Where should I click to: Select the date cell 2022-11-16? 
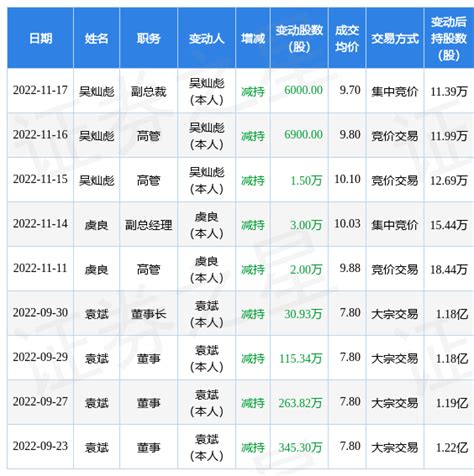pyautogui.click(x=40, y=135)
